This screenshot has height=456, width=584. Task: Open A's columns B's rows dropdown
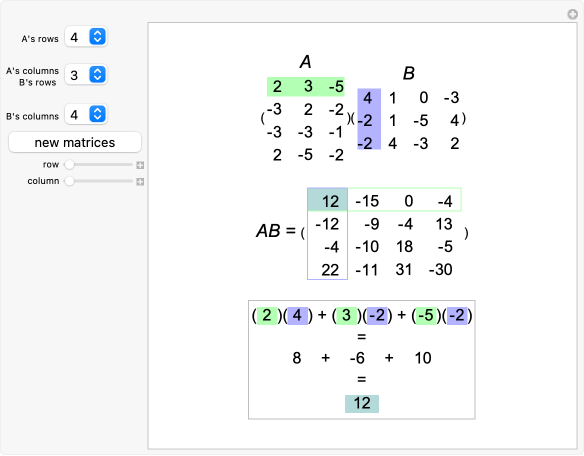[97, 75]
